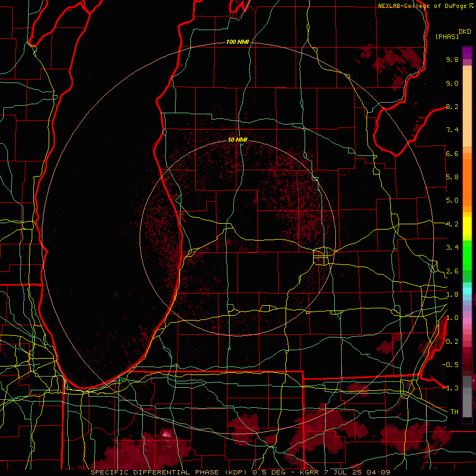Click the 1.8 value on the scale
476x476 pixels.
click(452, 295)
